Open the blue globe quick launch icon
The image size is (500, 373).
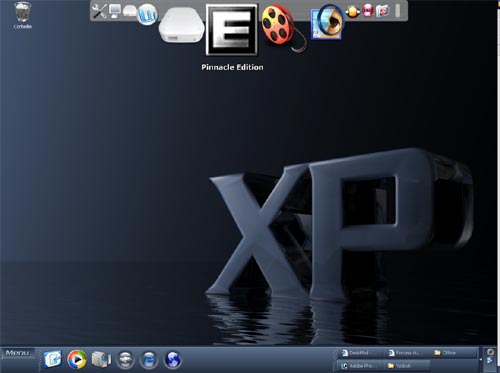click(x=173, y=360)
